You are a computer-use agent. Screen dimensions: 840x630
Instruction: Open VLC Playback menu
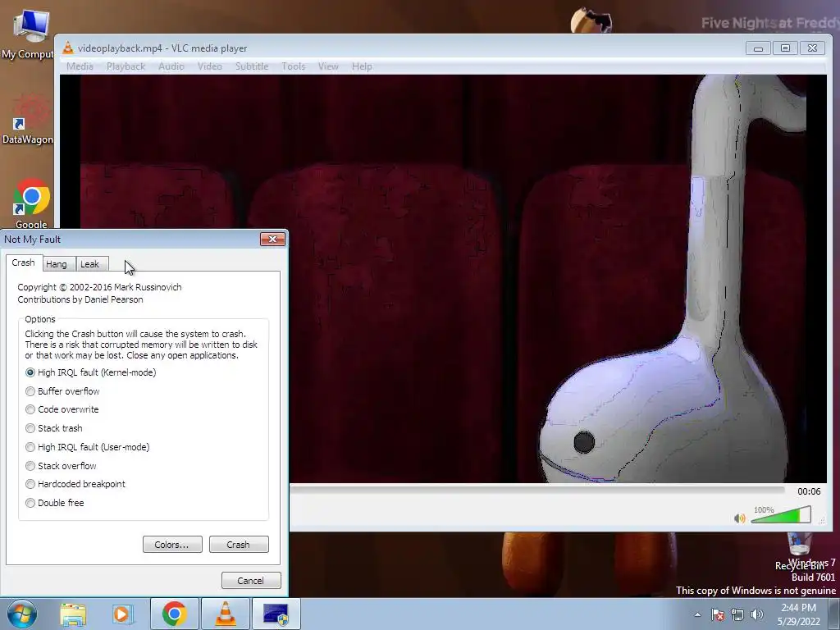pyautogui.click(x=126, y=66)
